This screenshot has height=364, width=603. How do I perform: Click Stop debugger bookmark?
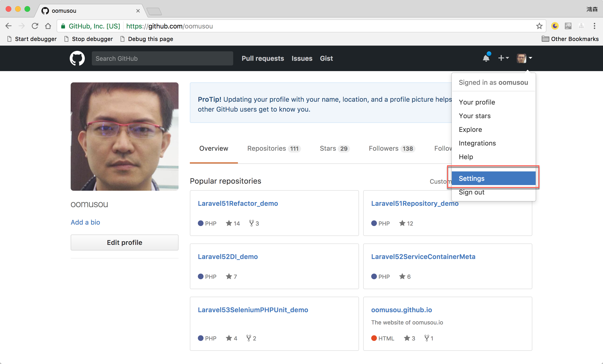click(89, 39)
